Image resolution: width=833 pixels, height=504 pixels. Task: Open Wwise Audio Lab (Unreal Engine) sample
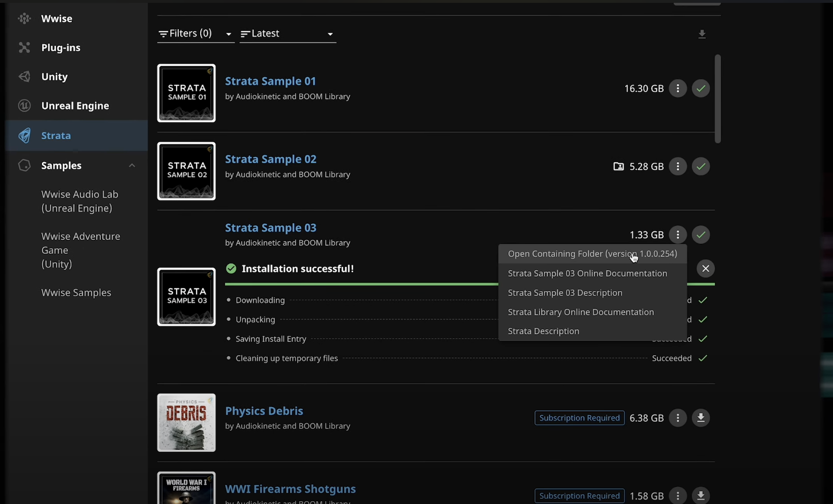click(x=80, y=201)
